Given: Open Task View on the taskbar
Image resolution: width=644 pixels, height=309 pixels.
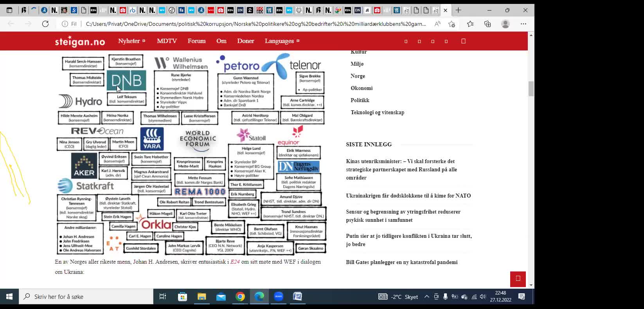Looking at the screenshot, I should (163, 296).
